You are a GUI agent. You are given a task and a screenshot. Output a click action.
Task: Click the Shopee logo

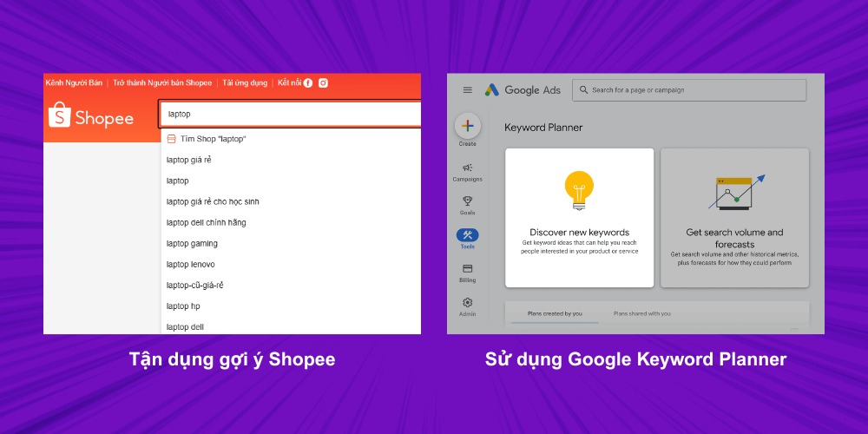[x=91, y=117]
